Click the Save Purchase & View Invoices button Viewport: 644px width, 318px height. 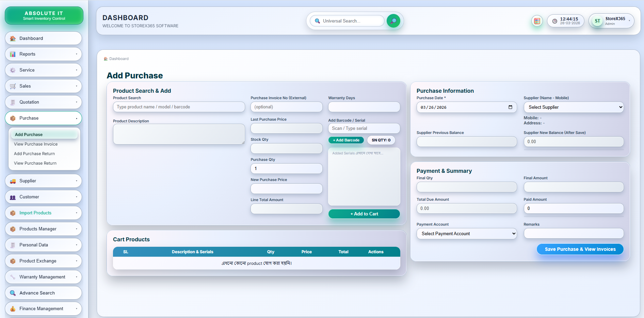coord(580,249)
